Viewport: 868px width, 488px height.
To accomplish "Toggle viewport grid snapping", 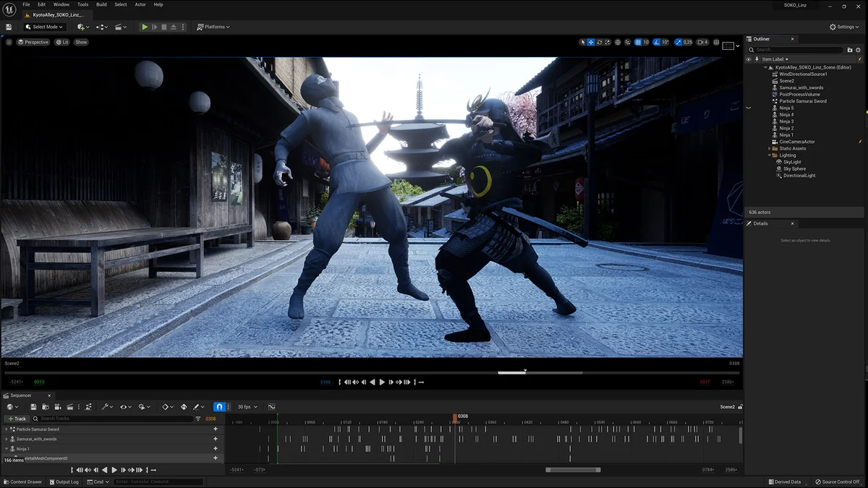I will click(x=637, y=43).
